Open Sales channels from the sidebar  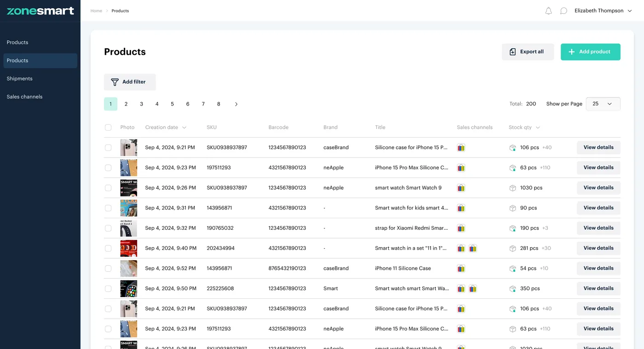24,97
